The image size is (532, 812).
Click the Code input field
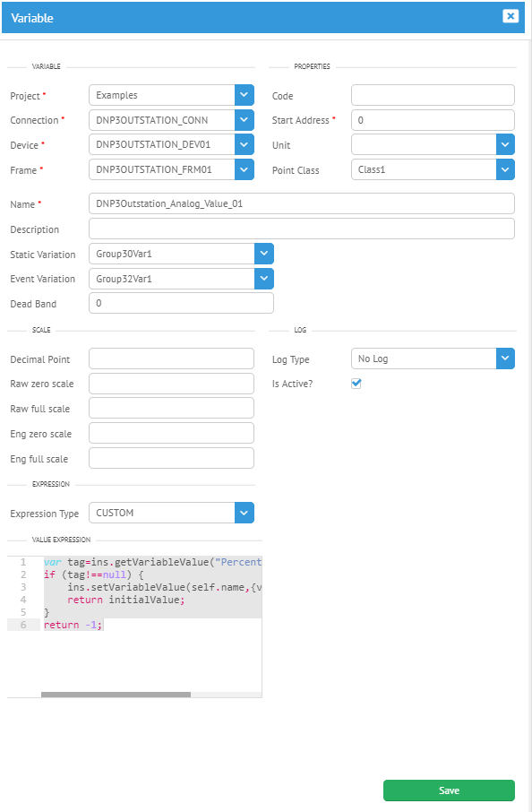coord(433,95)
